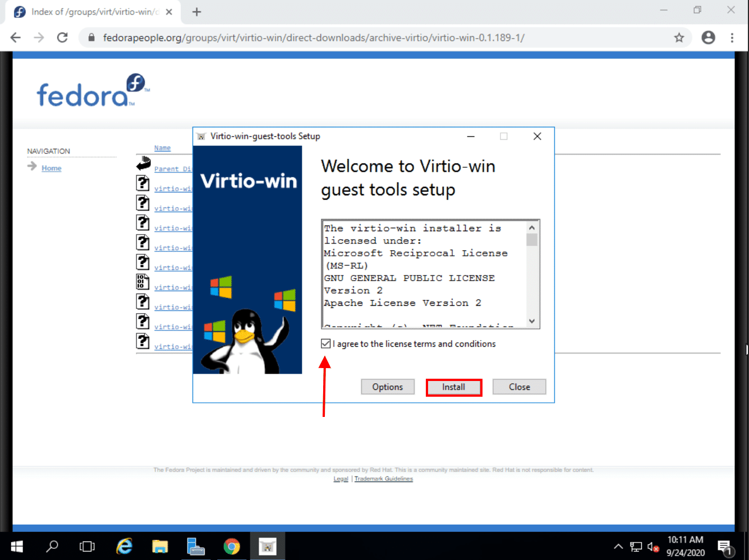This screenshot has height=560, width=749.
Task: Open Chrome's three-dot menu
Action: (x=732, y=38)
